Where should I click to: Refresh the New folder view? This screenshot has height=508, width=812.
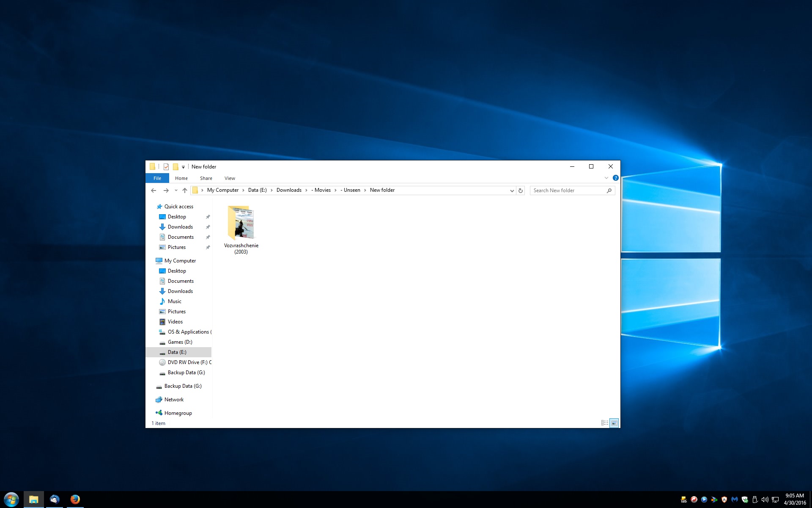click(521, 190)
